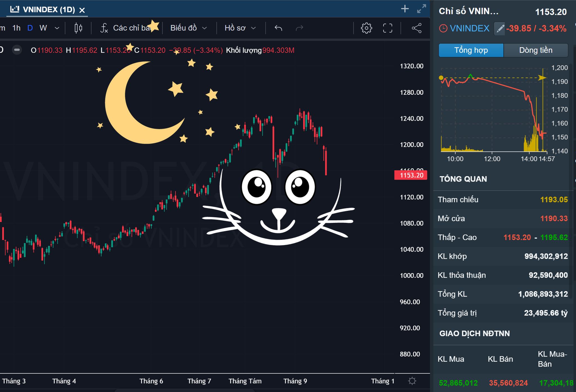576x392 pixels.
Task: Open the candlestick chart style selector
Action: (x=78, y=28)
